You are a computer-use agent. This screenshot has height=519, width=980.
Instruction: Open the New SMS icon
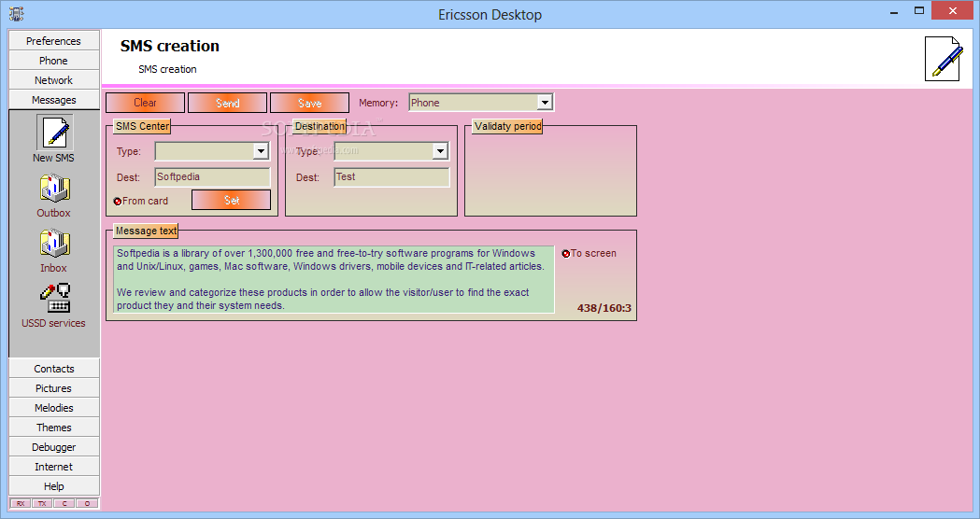pyautogui.click(x=54, y=133)
